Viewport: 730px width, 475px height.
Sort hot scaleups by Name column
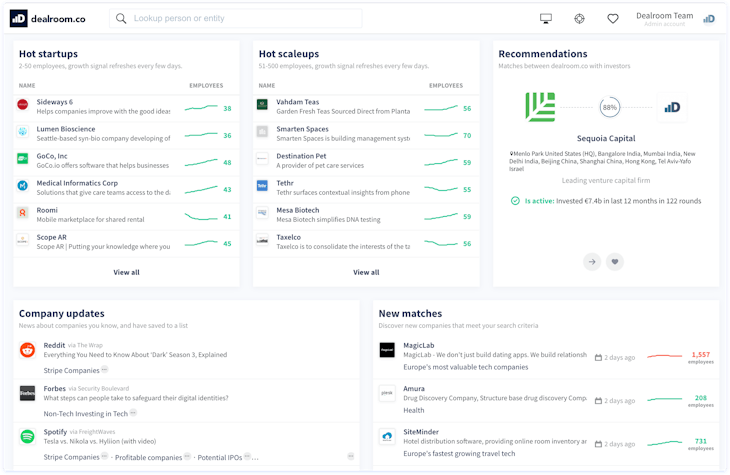pos(267,86)
